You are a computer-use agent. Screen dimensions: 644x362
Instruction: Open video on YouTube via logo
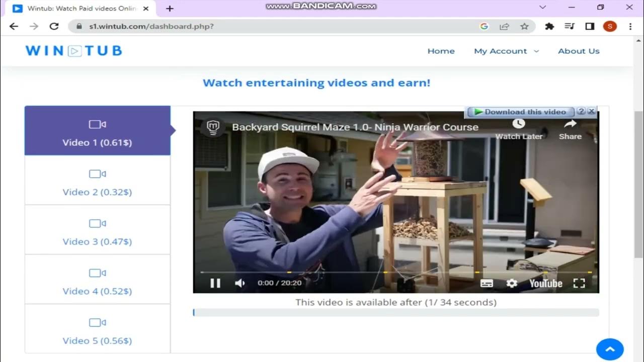coord(546,284)
